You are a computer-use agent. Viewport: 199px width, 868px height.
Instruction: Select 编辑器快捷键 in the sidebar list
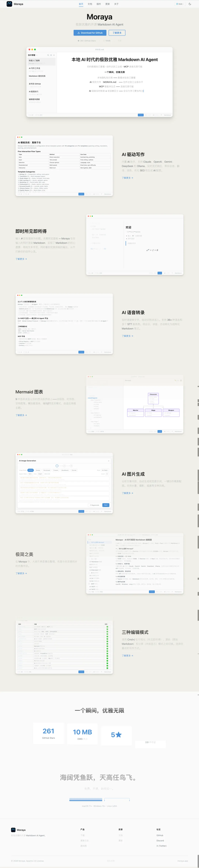[42, 100]
